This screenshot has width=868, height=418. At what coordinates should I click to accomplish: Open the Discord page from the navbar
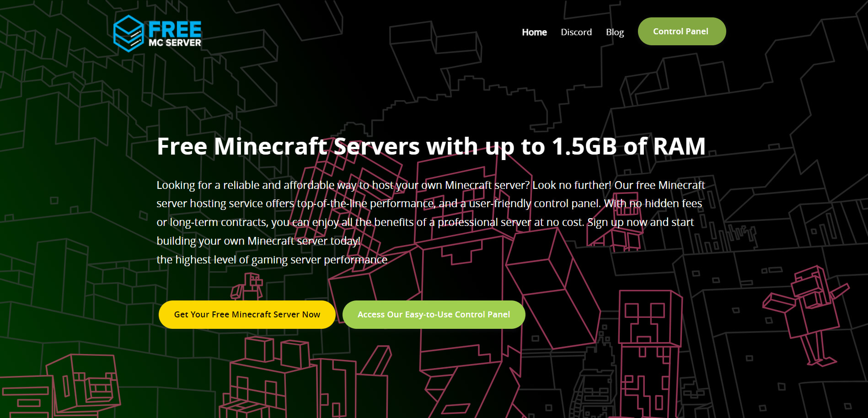pyautogui.click(x=576, y=32)
